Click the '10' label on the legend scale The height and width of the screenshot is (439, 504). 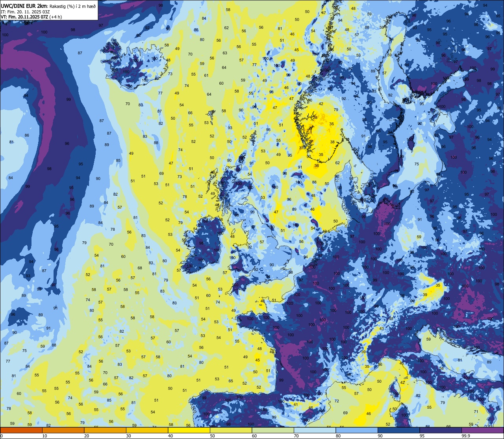44,436
